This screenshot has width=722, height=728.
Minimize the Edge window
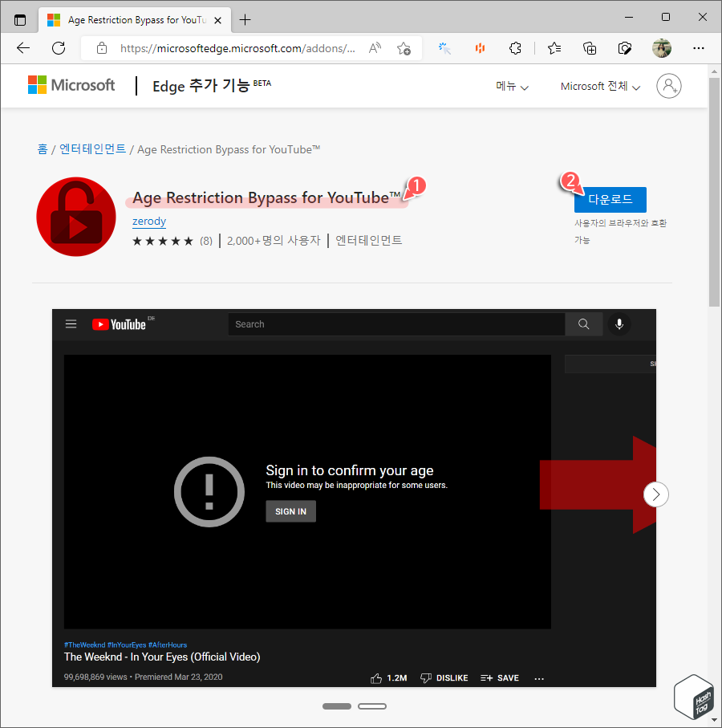(x=629, y=17)
